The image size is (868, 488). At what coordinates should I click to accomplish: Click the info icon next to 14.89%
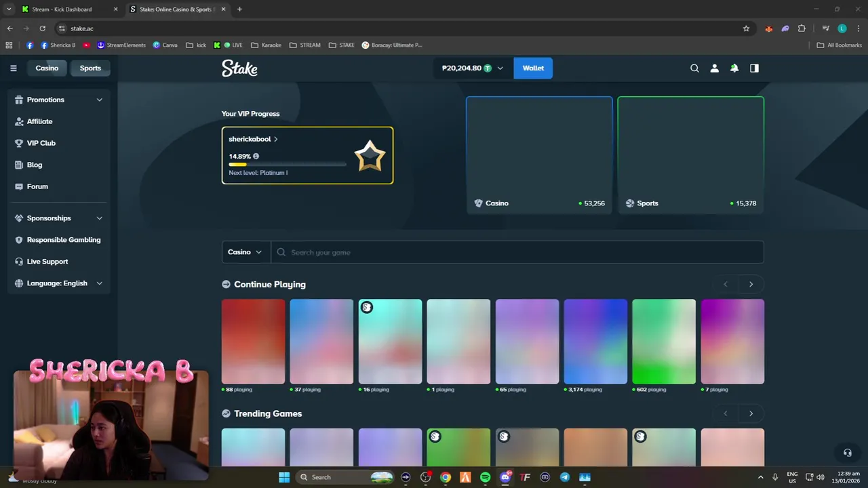click(x=256, y=156)
